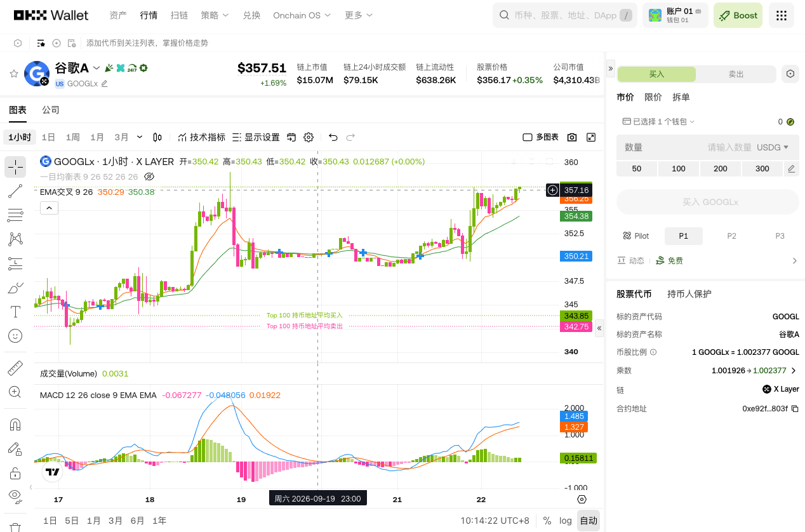Image resolution: width=805 pixels, height=532 pixels.
Task: Click the edit pencil next to GOOGLx
Action: (104, 84)
